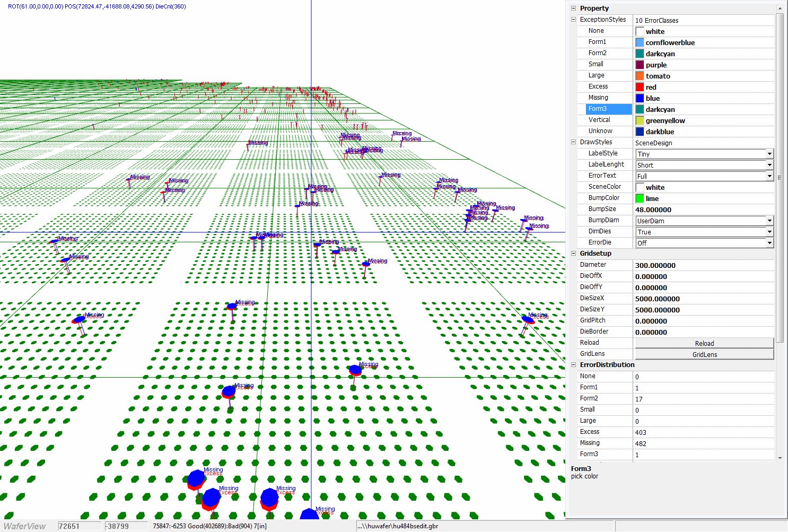
Task: Collapse the ErrorDistribution section
Action: pos(573,365)
